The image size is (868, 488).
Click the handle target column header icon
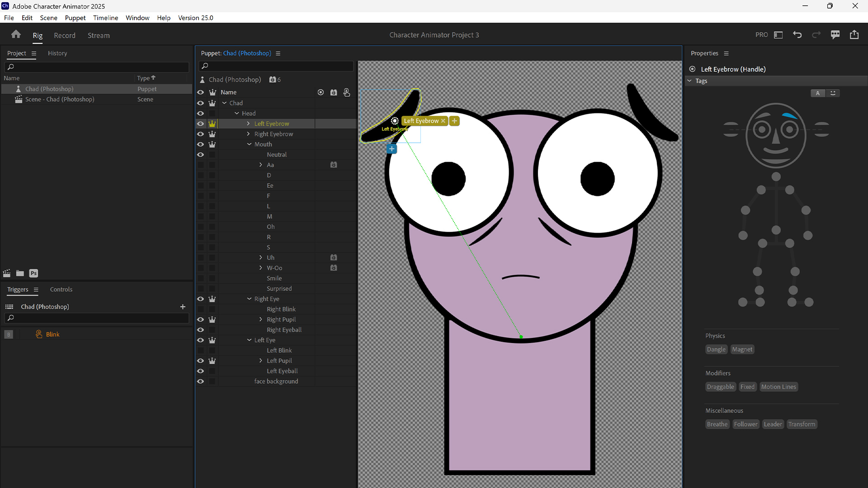coord(321,92)
